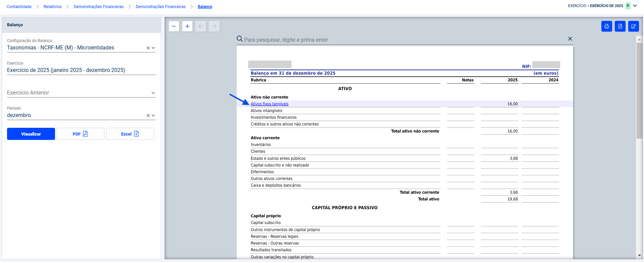Focus the report search input field
The height and width of the screenshot is (263, 644).
(405, 40)
